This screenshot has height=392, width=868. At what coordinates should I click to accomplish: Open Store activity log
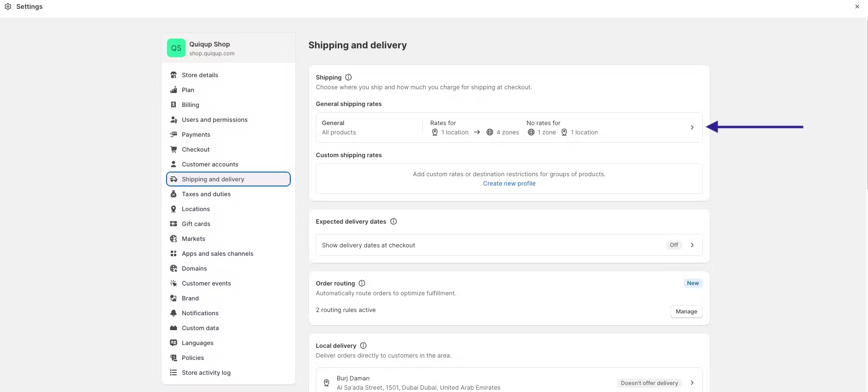[206, 372]
